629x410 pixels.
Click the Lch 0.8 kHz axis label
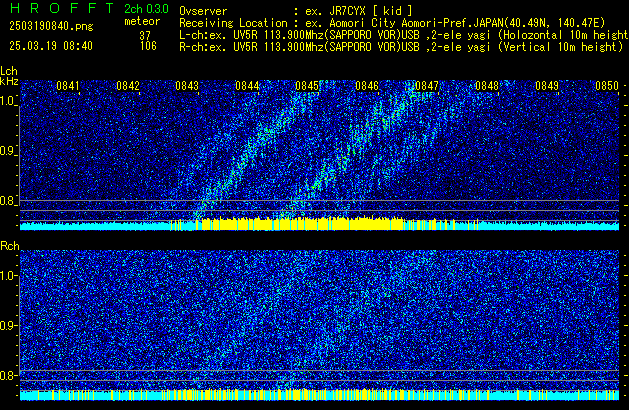pos(8,201)
